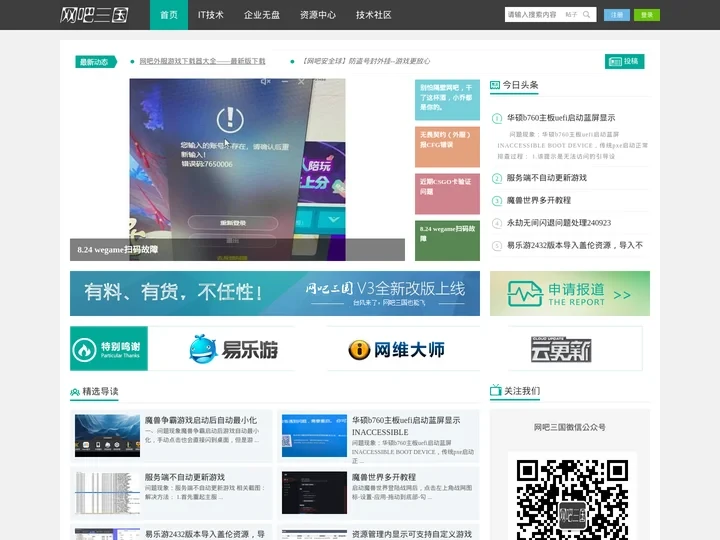Click the green 登录 button

click(647, 15)
